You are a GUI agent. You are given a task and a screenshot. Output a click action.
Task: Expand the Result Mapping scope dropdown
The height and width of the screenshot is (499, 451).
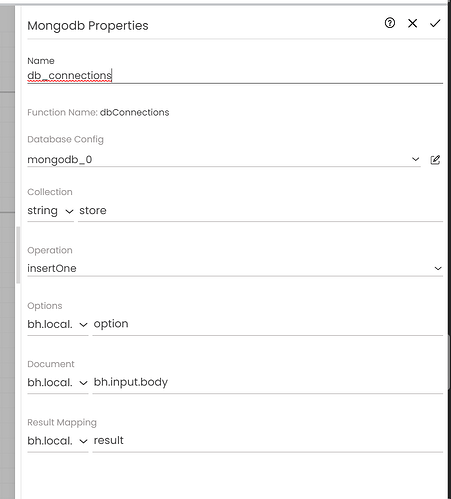coord(58,441)
